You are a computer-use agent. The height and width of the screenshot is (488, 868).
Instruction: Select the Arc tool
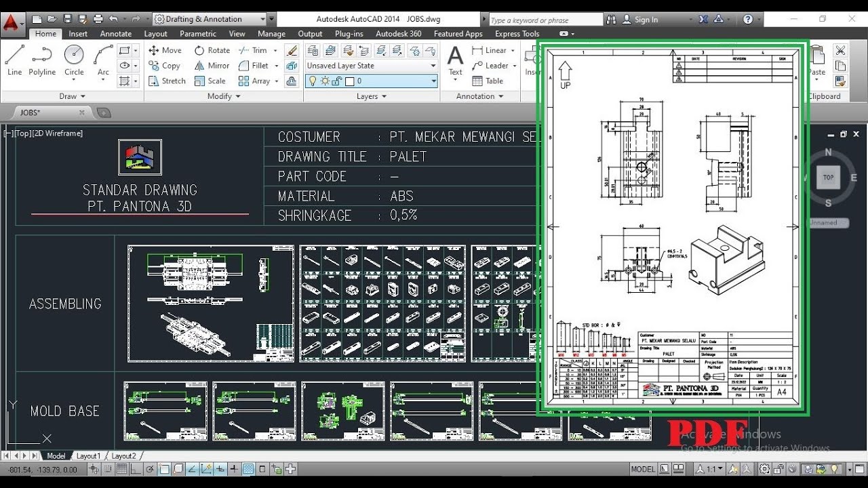pyautogui.click(x=103, y=60)
